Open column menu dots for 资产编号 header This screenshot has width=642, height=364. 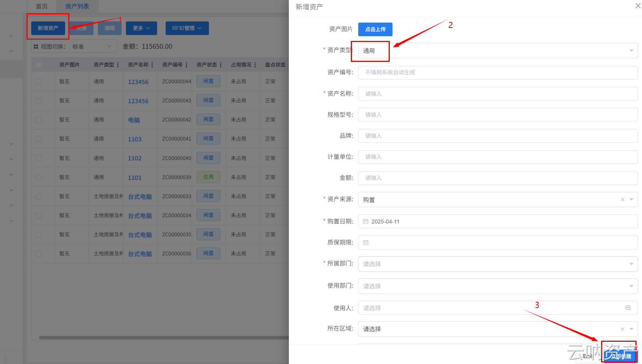click(x=186, y=65)
